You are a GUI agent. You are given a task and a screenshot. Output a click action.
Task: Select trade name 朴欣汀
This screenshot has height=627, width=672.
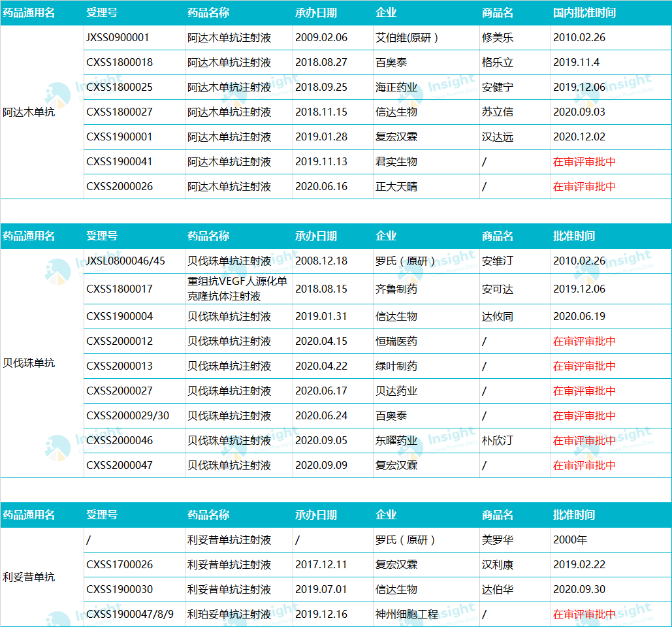click(498, 441)
